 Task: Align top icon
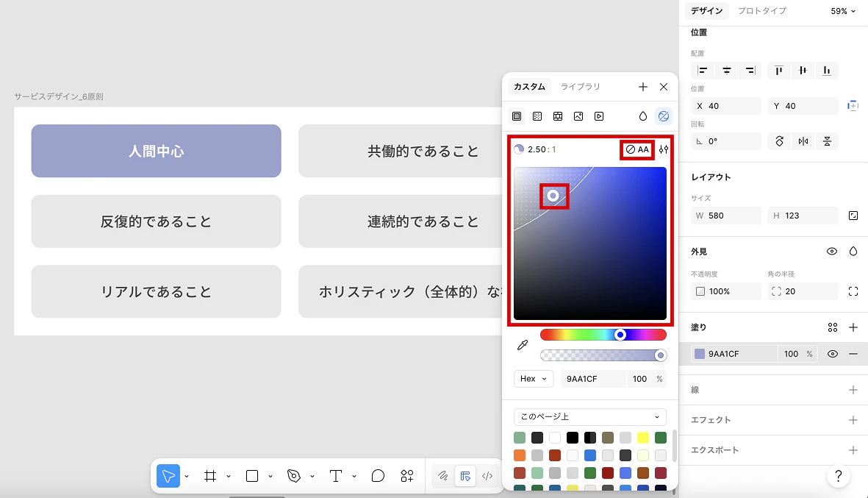tap(779, 71)
